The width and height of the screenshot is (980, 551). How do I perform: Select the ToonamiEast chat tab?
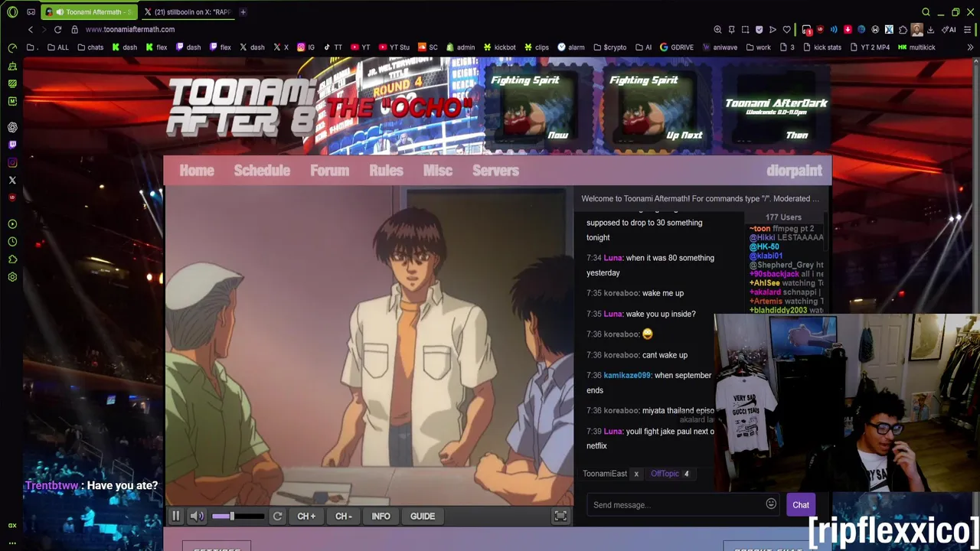coord(605,474)
